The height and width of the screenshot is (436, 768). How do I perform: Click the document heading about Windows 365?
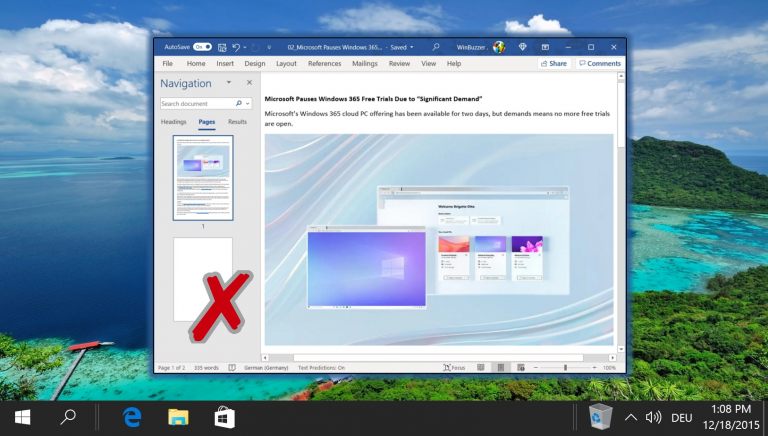pos(373,98)
